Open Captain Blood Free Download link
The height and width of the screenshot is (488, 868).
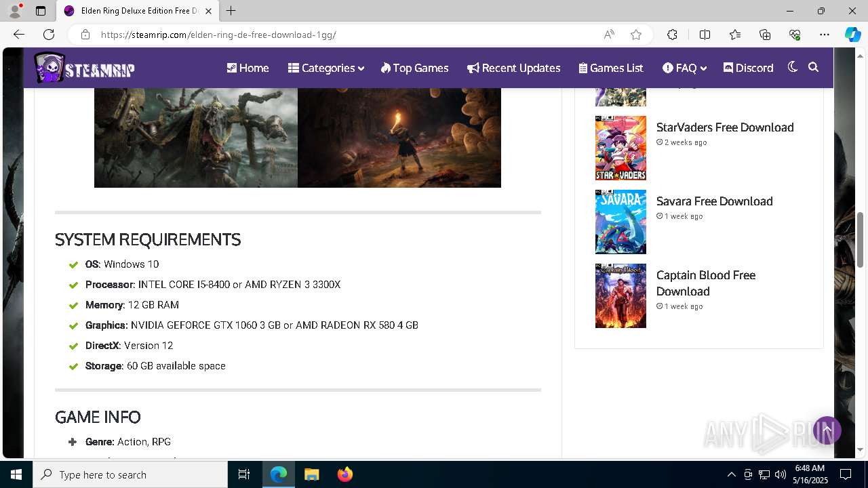706,283
